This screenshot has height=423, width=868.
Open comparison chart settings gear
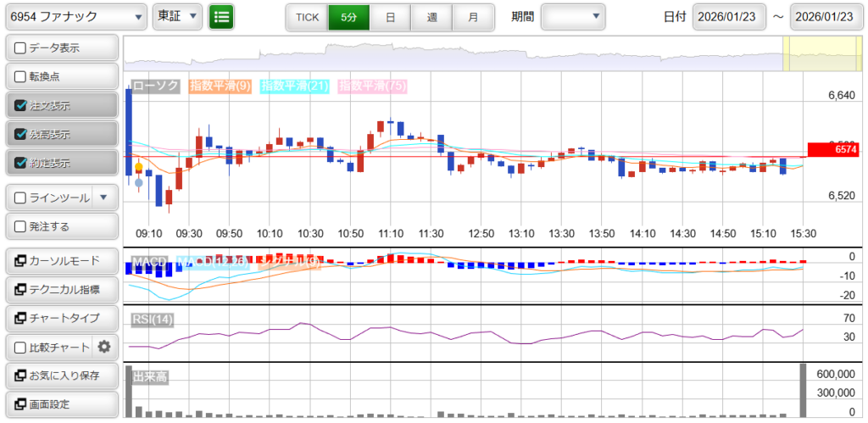pyautogui.click(x=104, y=347)
